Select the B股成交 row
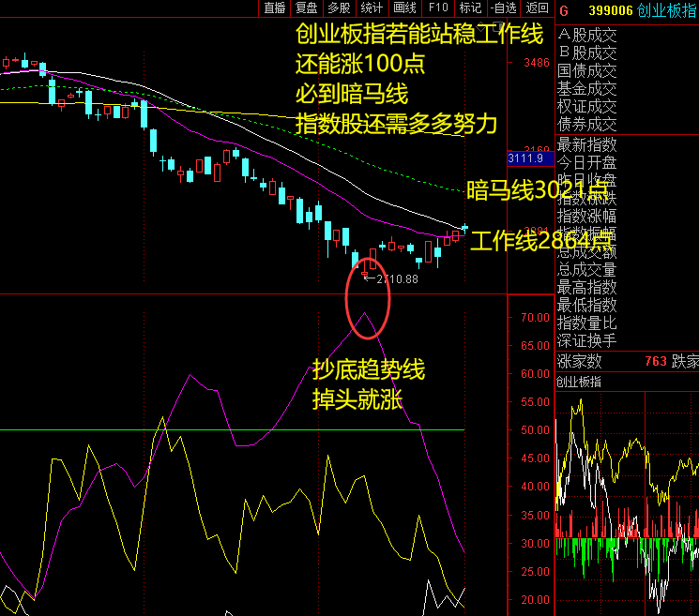Image resolution: width=699 pixels, height=616 pixels. (587, 53)
